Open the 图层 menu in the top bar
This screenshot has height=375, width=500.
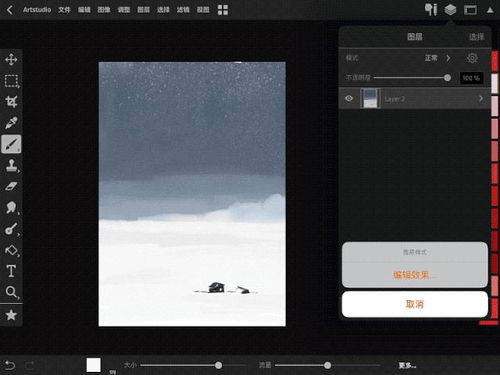(143, 10)
